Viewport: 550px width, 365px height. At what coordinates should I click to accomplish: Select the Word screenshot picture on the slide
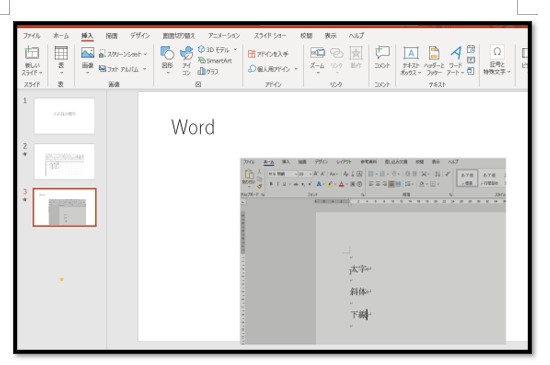point(373,251)
